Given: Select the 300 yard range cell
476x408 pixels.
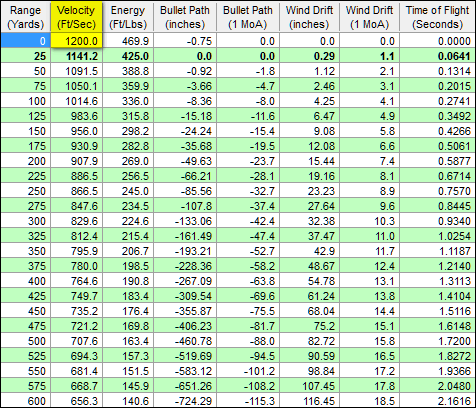Looking at the screenshot, I should (26, 221).
